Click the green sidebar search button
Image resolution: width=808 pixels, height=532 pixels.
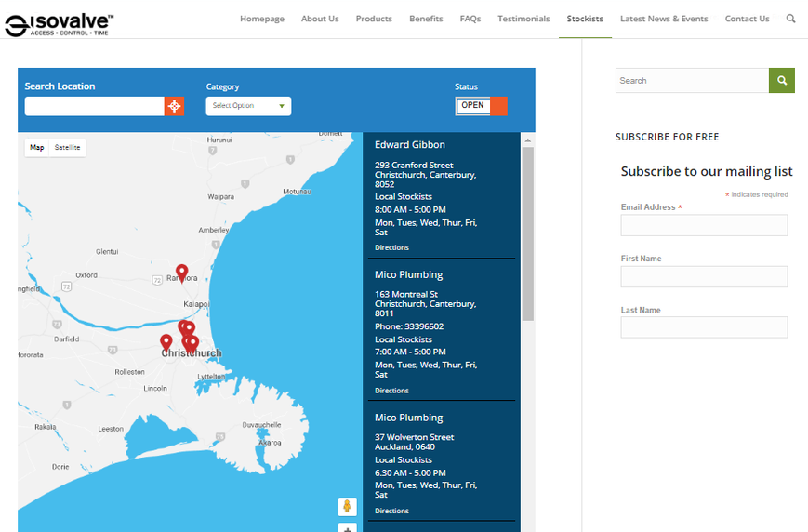pos(782,80)
